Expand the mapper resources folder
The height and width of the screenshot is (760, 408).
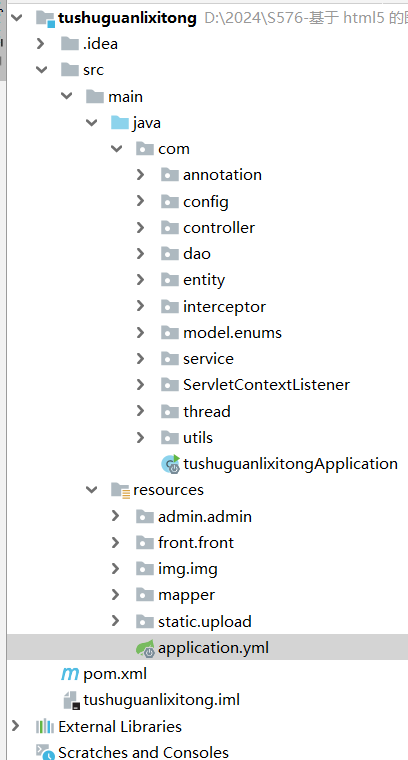(x=115, y=595)
